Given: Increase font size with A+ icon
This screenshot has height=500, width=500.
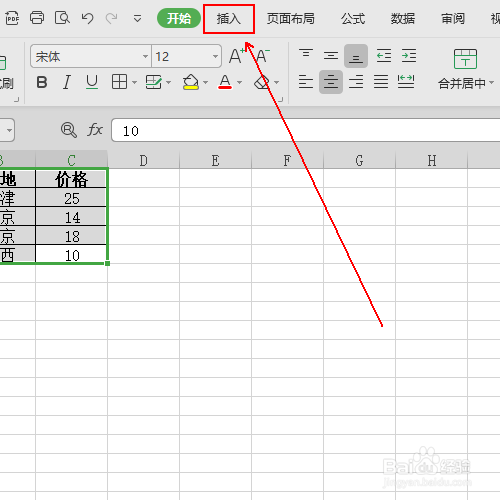Looking at the screenshot, I should (x=237, y=55).
